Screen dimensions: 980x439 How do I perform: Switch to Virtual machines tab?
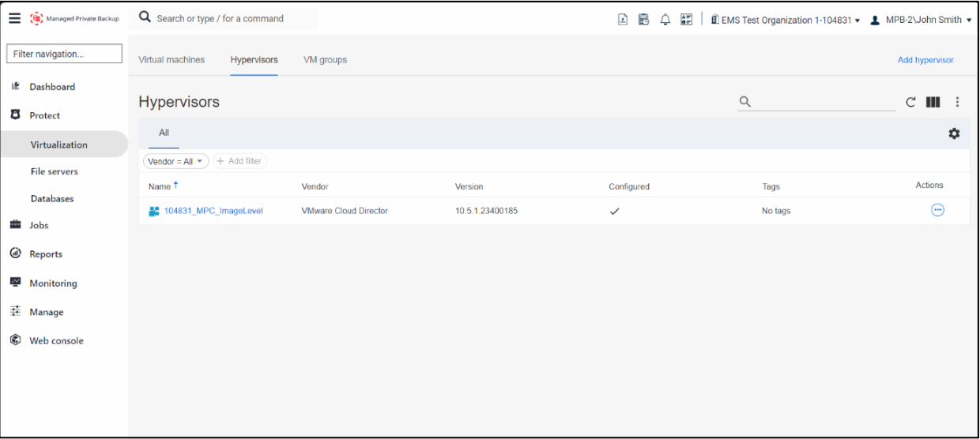(171, 60)
